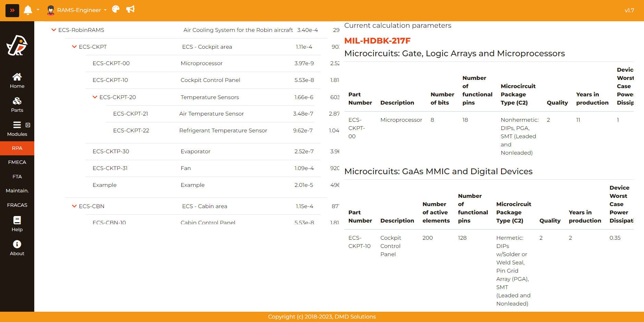Go to Home in the sidebar

click(x=17, y=81)
